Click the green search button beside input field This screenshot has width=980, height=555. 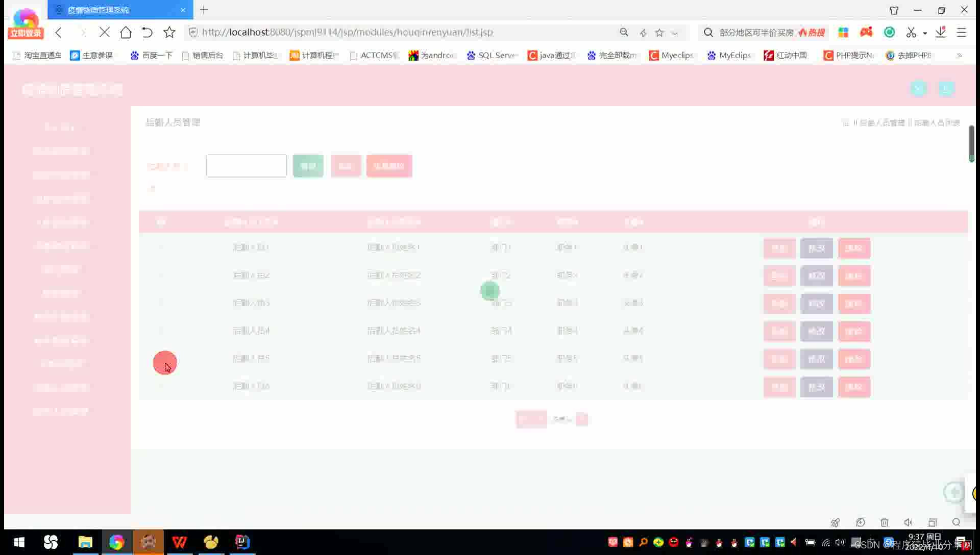pyautogui.click(x=308, y=166)
